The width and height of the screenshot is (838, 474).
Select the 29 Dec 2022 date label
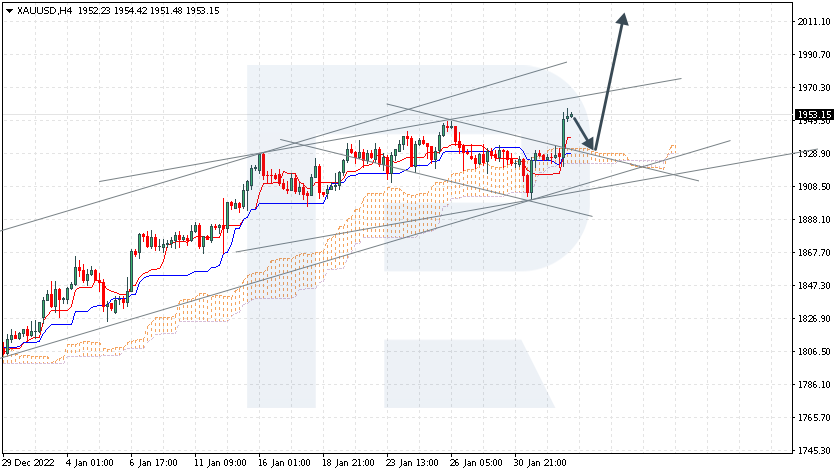tap(28, 464)
